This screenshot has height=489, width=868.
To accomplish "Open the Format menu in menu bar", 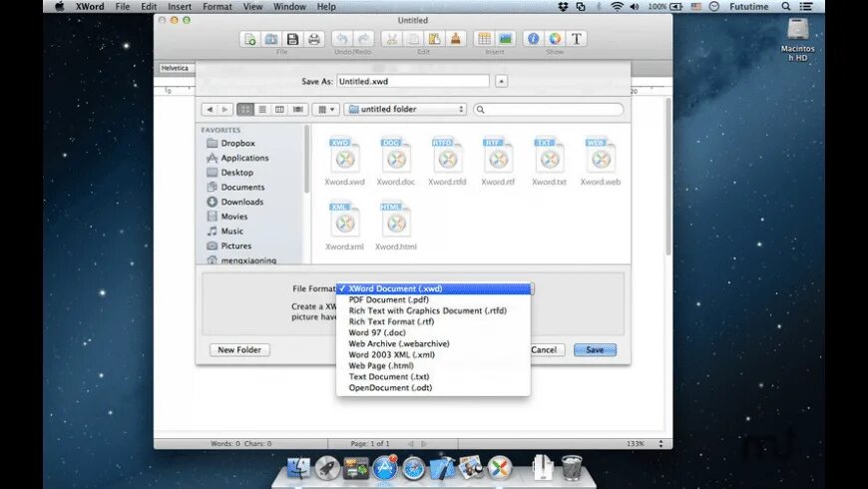I will click(x=217, y=7).
